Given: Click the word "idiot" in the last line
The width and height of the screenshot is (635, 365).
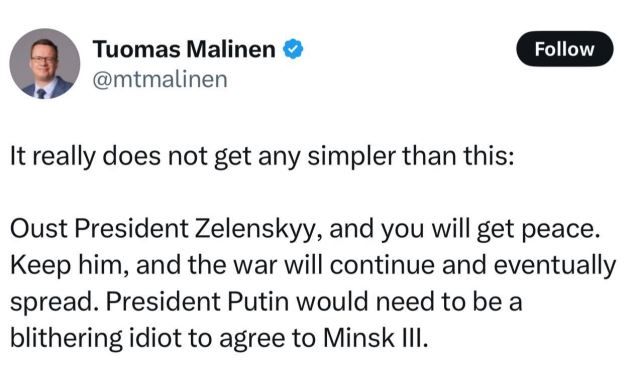Looking at the screenshot, I should point(155,338).
